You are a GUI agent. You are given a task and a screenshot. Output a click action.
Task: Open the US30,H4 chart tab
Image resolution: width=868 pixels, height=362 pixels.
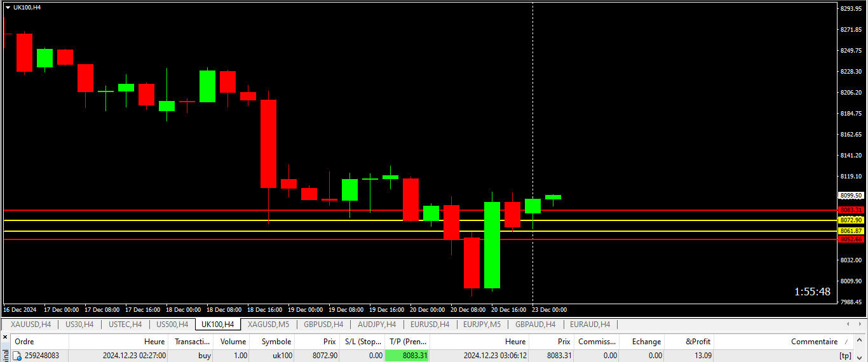coord(79,325)
